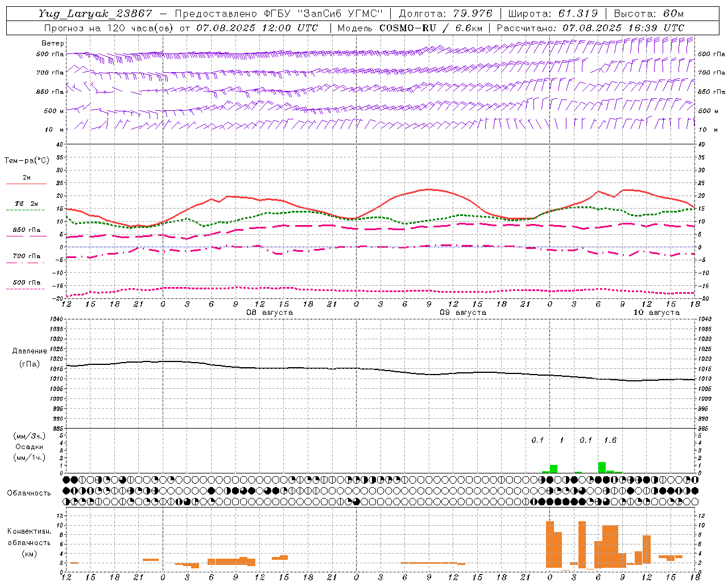The image size is (728, 582).
Task: Select the Тем-ра(°C) axis label
Action: 27,161
